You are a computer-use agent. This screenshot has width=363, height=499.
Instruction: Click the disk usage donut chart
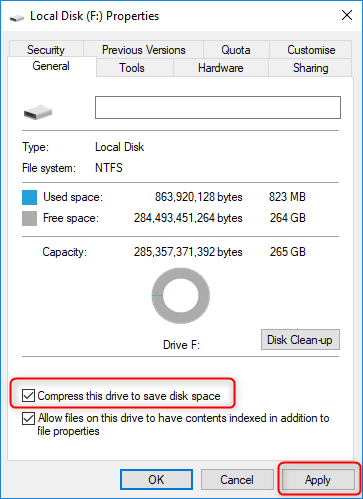[x=181, y=296]
